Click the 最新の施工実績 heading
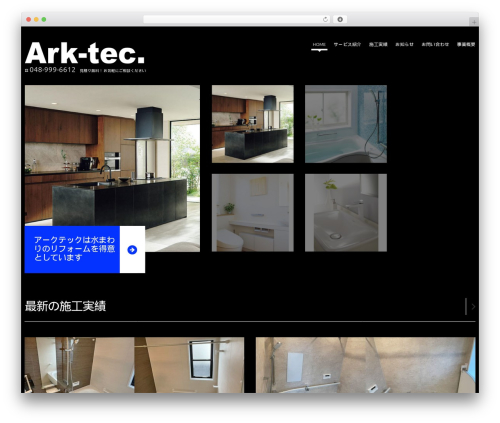The width and height of the screenshot is (500, 423). [65, 306]
